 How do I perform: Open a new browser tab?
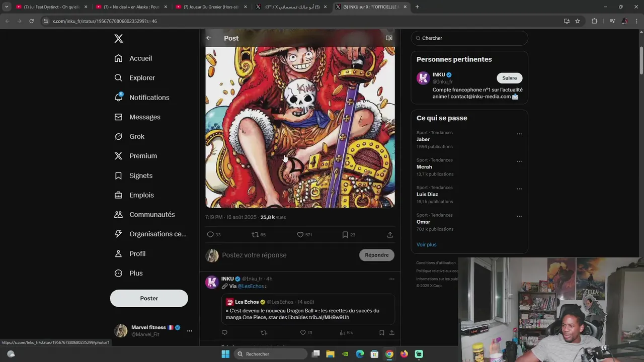coord(417,7)
